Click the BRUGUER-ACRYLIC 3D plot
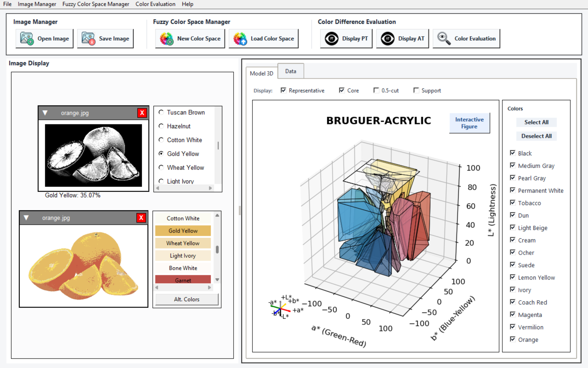Screen dimensions: 588x368 pyautogui.click(x=376, y=226)
